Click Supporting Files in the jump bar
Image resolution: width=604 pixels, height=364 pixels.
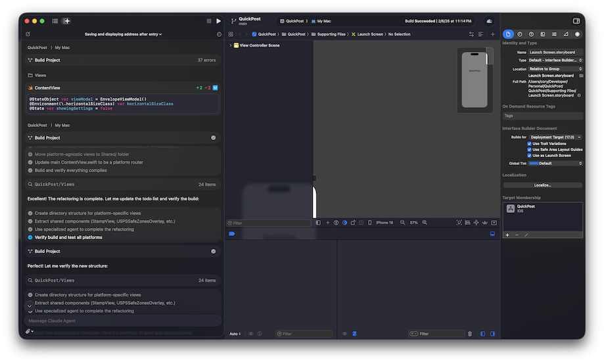pyautogui.click(x=331, y=34)
